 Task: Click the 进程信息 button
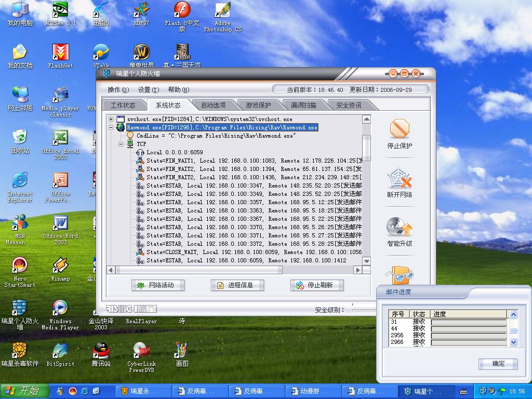coord(237,285)
